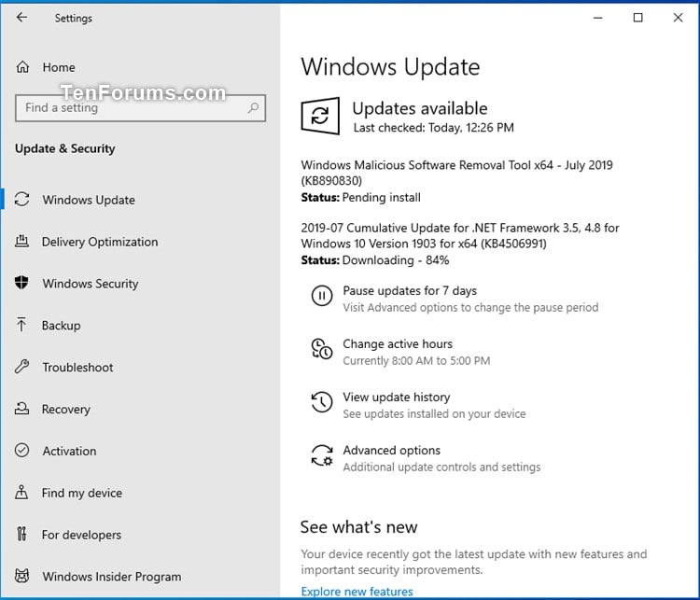Click the Delivery Optimization icon
The width and height of the screenshot is (700, 600).
coord(21,241)
